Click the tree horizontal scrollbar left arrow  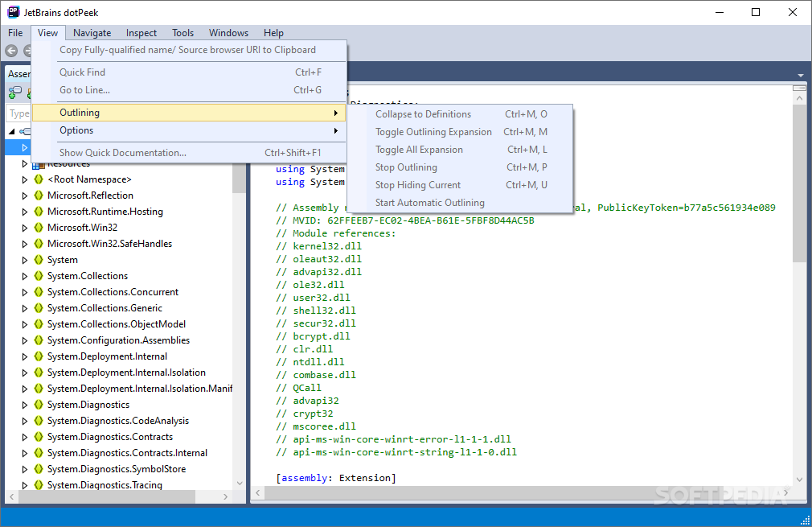[x=12, y=496]
